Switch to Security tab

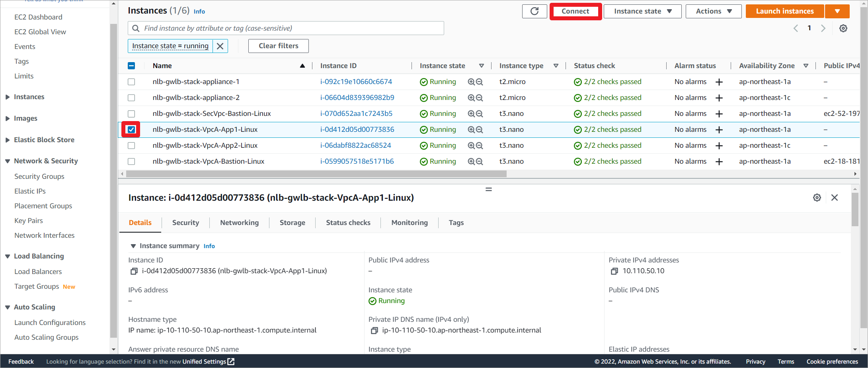185,223
